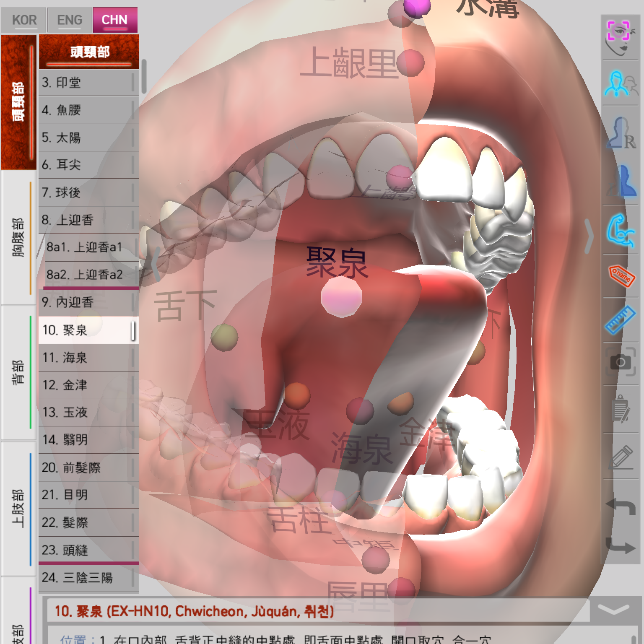Select list item 20. 前髮際
Viewport: 644px width, 644px height.
88,467
